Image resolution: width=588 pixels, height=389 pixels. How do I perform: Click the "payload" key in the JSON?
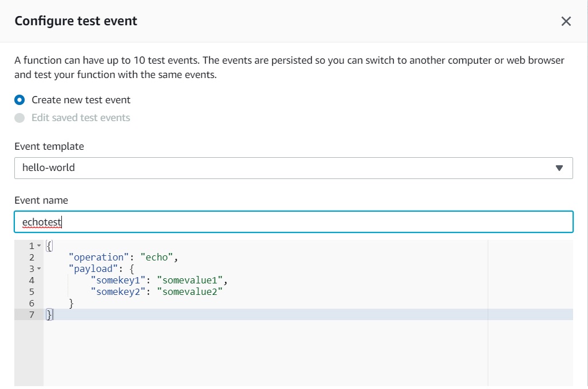[x=91, y=269]
